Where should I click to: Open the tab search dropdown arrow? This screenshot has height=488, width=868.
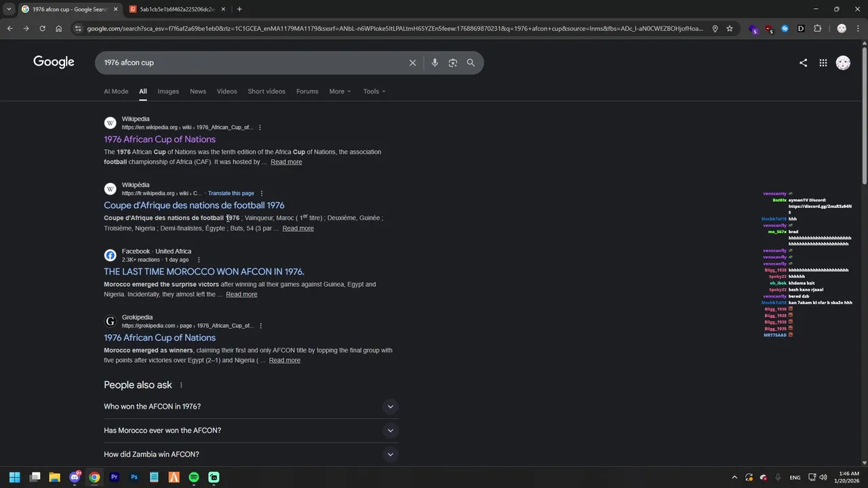[x=9, y=9]
